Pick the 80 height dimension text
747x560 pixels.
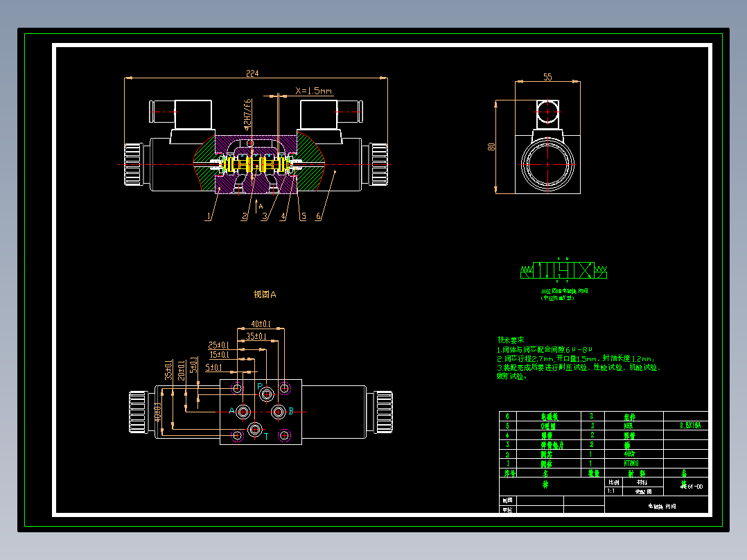point(491,147)
